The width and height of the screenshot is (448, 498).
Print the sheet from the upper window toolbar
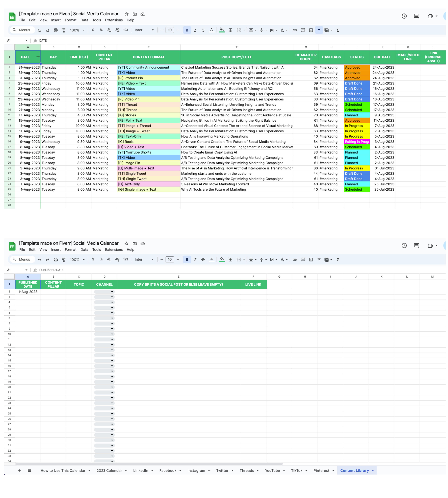click(x=56, y=30)
